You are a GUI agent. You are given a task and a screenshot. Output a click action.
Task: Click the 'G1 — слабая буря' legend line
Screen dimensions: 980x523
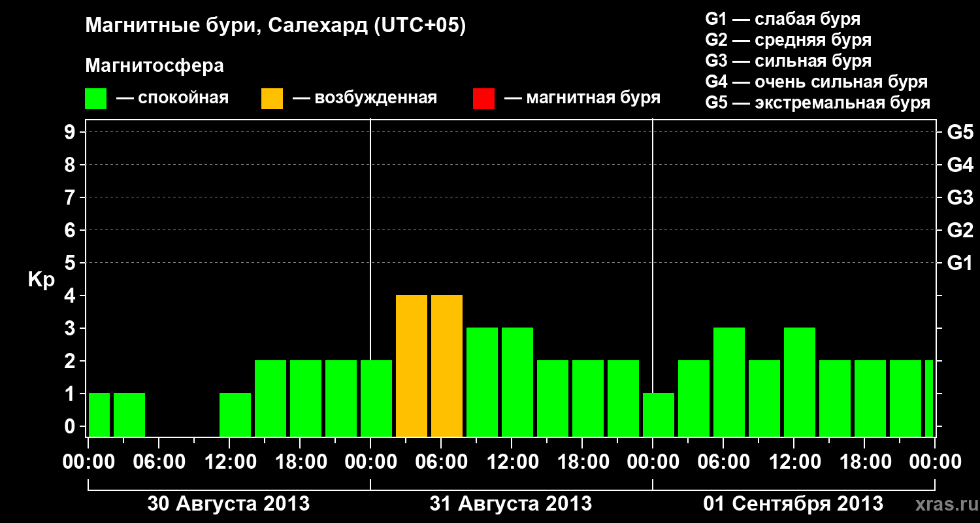(x=783, y=19)
